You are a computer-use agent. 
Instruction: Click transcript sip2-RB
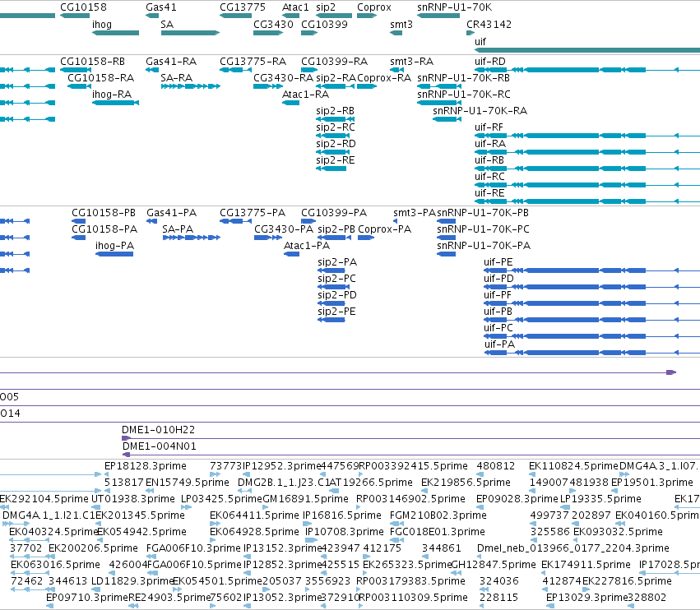click(336, 119)
